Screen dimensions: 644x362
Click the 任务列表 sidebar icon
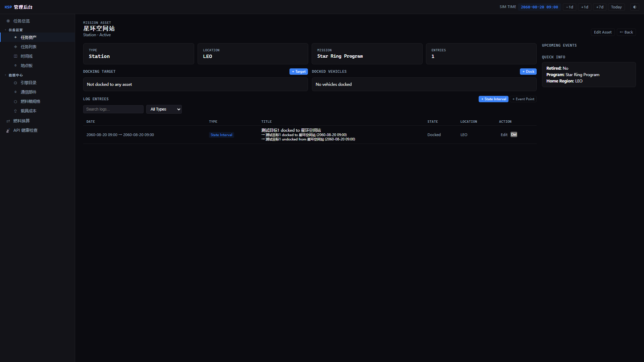15,47
